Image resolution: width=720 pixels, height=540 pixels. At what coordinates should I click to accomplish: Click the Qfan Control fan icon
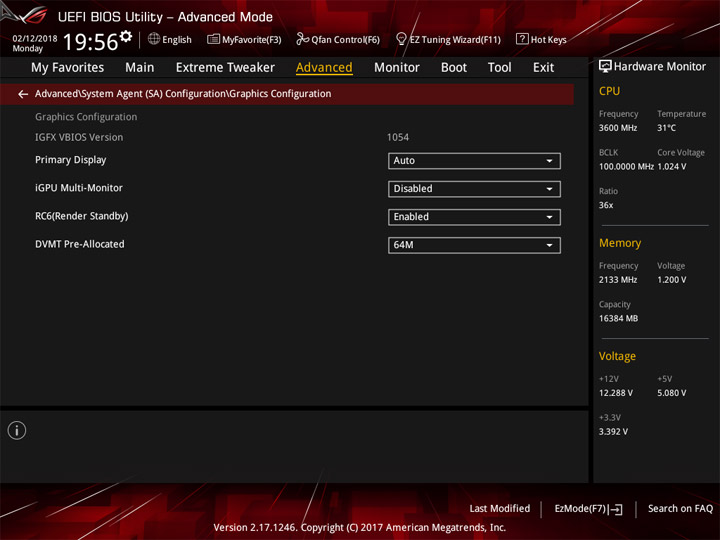pos(303,39)
